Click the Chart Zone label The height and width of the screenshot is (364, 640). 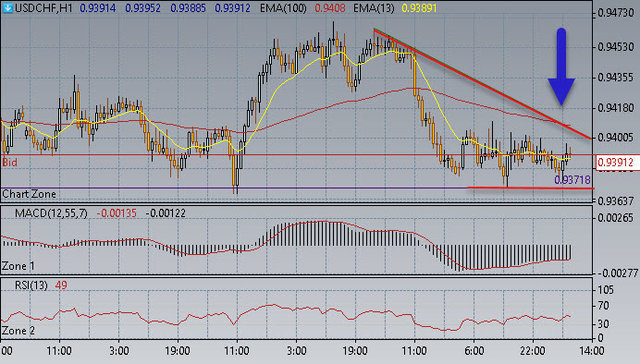click(29, 194)
